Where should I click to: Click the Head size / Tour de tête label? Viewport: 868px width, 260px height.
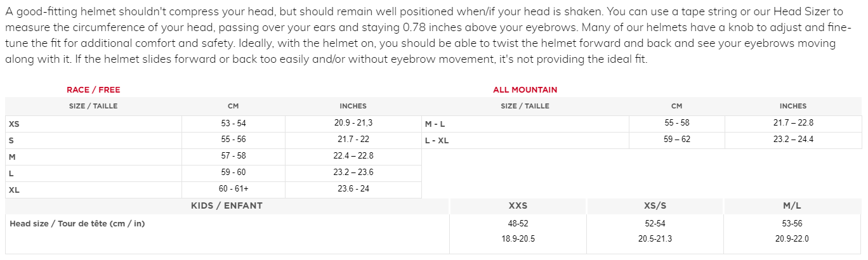coord(77,223)
